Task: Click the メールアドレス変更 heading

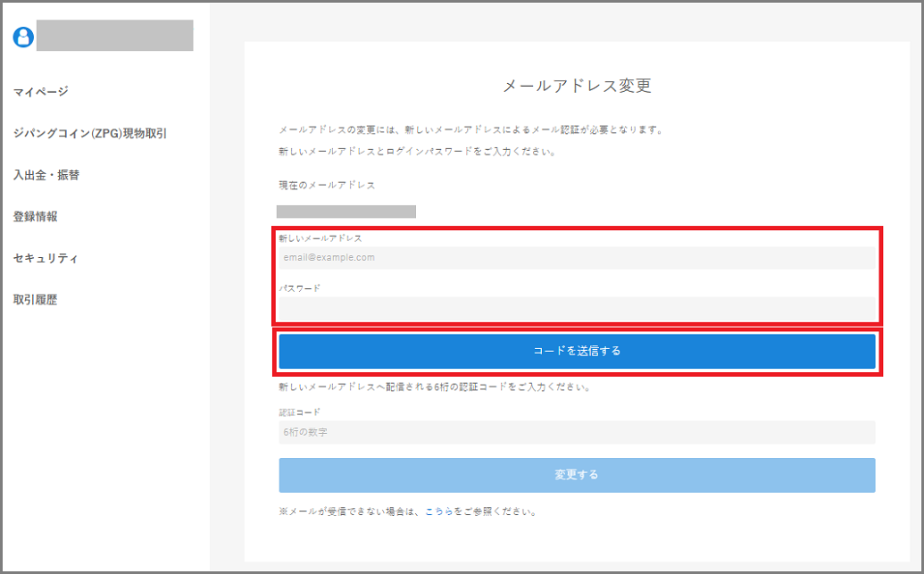Action: coord(577,86)
